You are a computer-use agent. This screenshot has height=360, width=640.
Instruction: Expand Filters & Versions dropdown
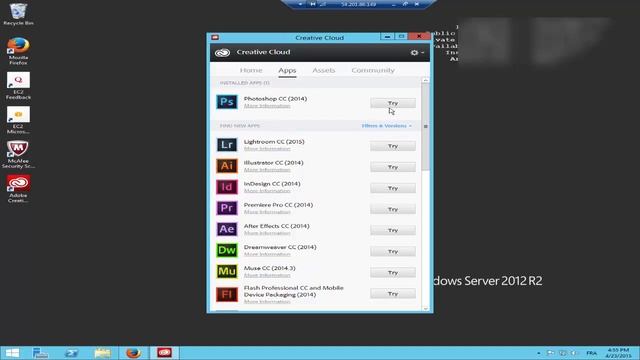click(x=387, y=126)
